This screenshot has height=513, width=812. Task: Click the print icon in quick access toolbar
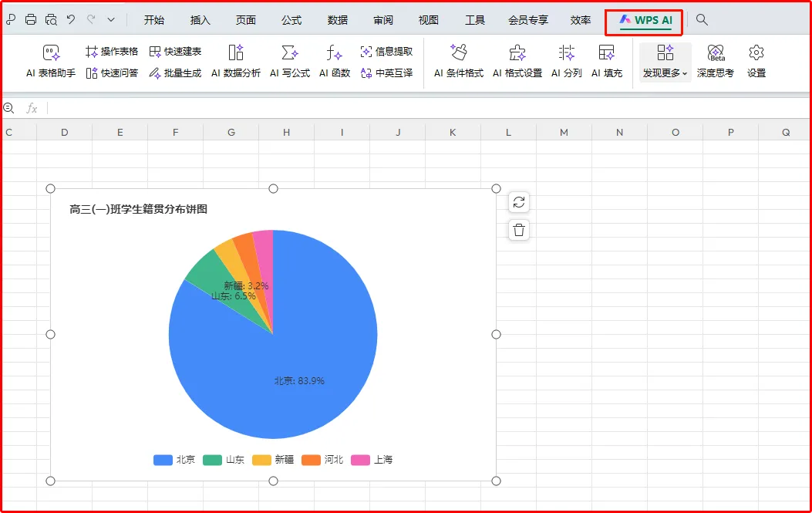pyautogui.click(x=31, y=20)
